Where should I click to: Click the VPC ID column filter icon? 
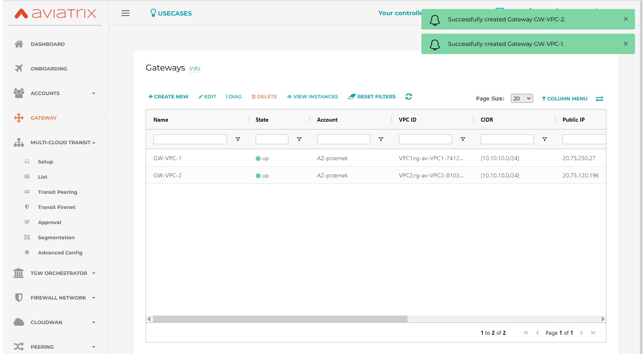(x=463, y=139)
